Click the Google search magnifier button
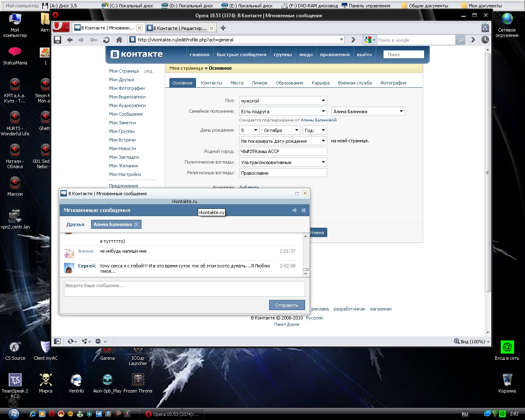 [461, 40]
